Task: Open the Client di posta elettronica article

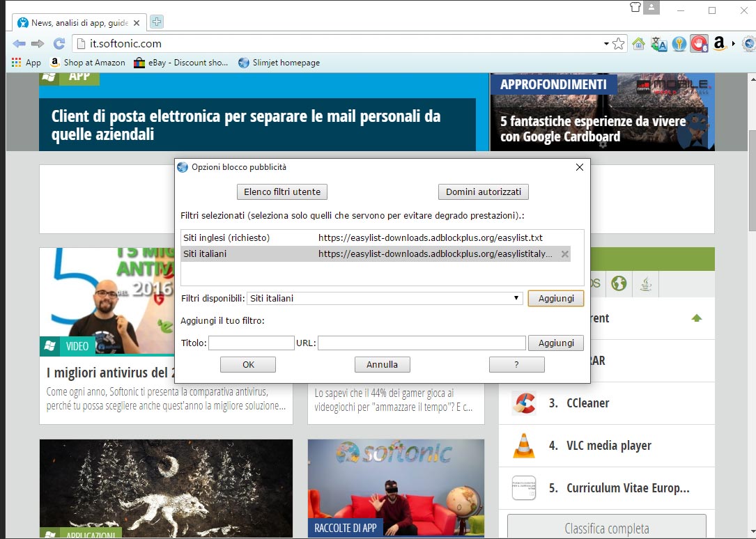Action: 246,125
